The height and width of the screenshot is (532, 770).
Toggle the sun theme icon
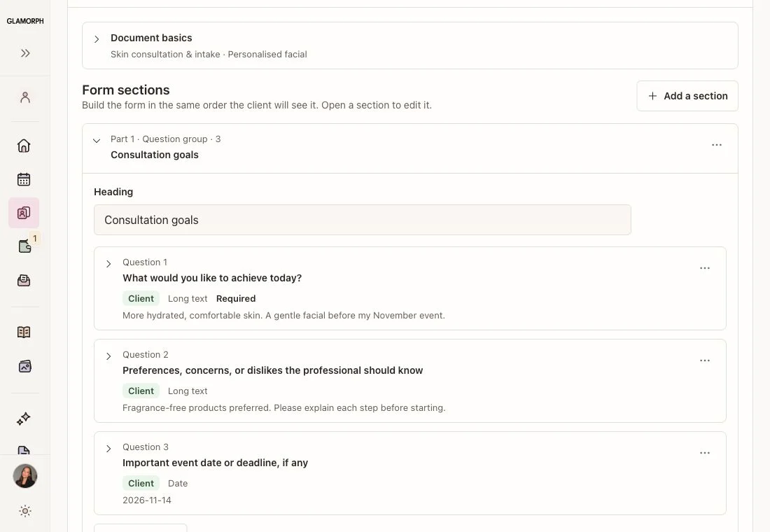pyautogui.click(x=25, y=511)
